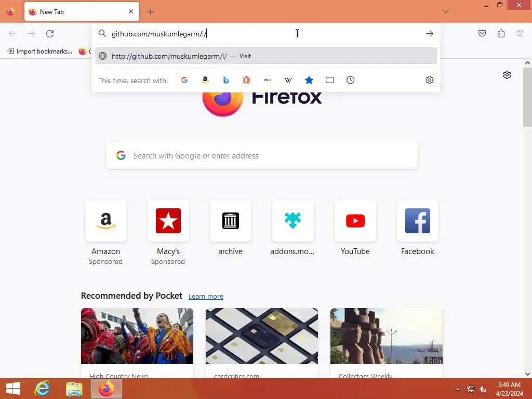
Task: Open search settings gear in dropdown
Action: (x=430, y=80)
